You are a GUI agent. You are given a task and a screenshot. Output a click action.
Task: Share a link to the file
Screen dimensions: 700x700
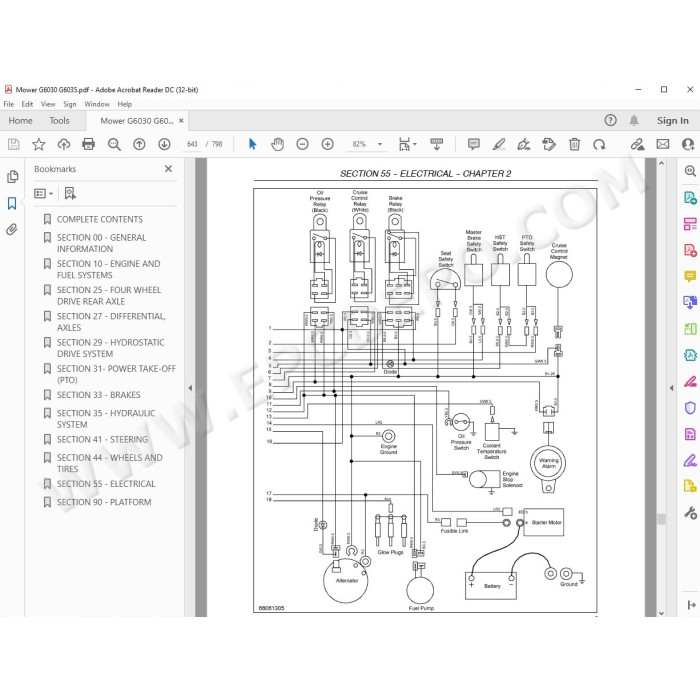pyautogui.click(x=637, y=144)
